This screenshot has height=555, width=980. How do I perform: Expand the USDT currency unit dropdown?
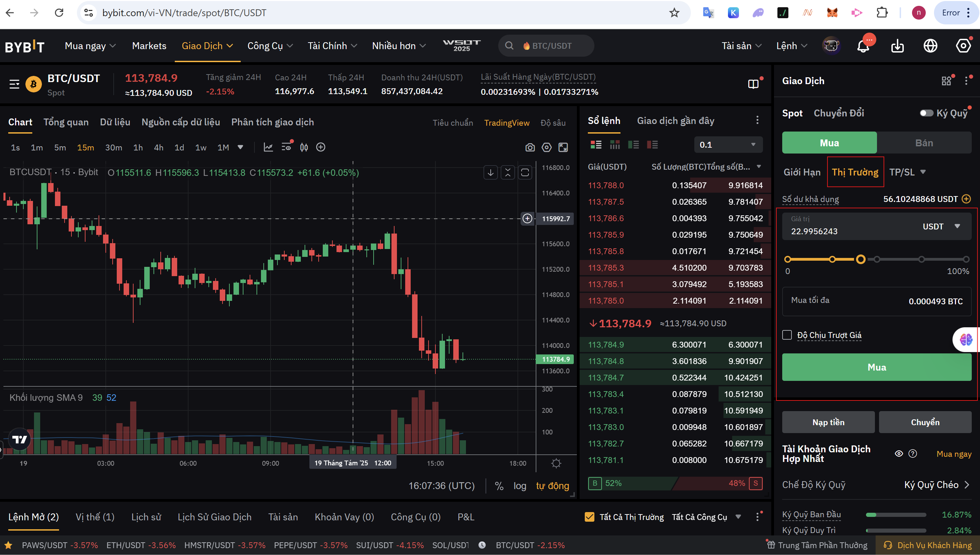[941, 226]
